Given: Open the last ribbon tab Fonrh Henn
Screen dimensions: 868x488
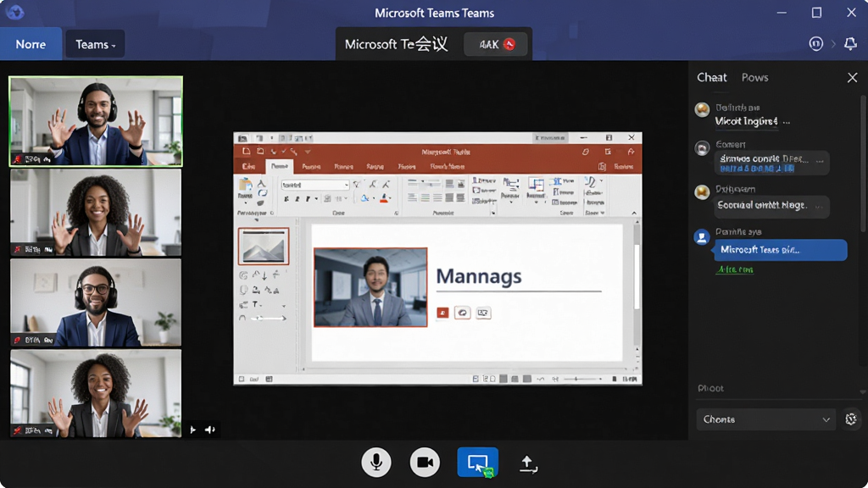Looking at the screenshot, I should tap(448, 167).
